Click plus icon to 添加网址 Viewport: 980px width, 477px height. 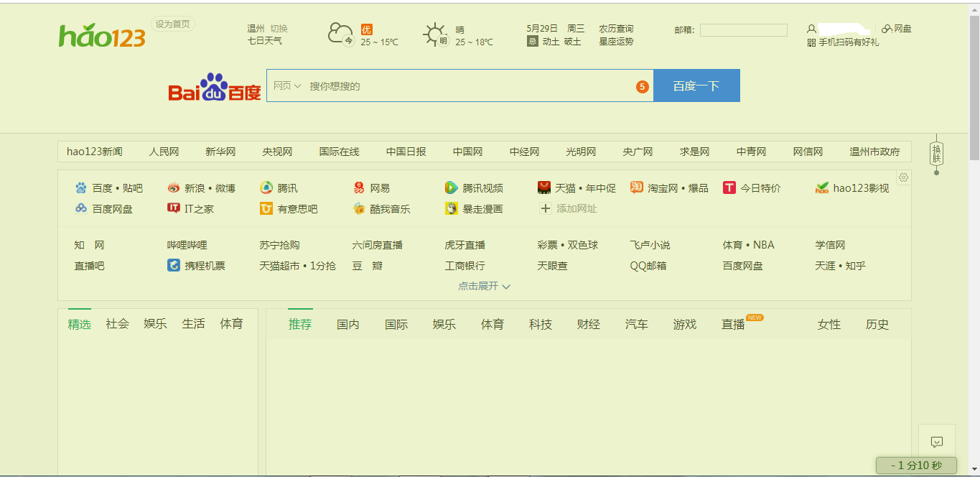[x=546, y=209]
